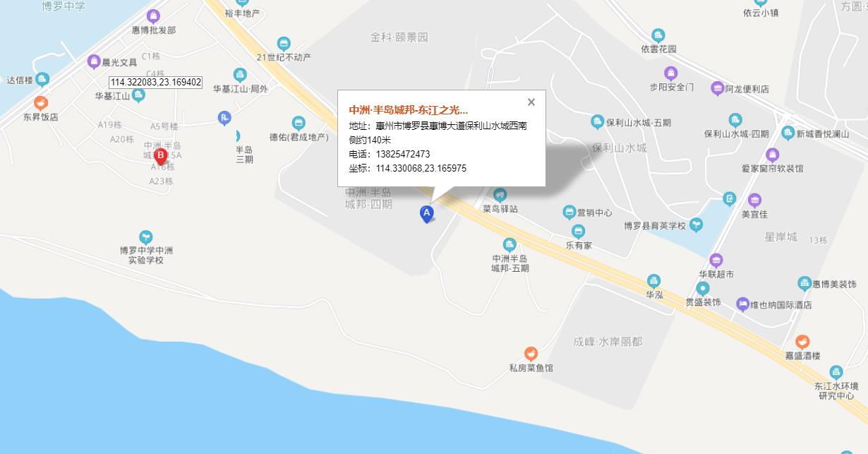Screen dimensions: 868x454
Task: Select the 华联超市 shop icon
Action: (x=716, y=261)
